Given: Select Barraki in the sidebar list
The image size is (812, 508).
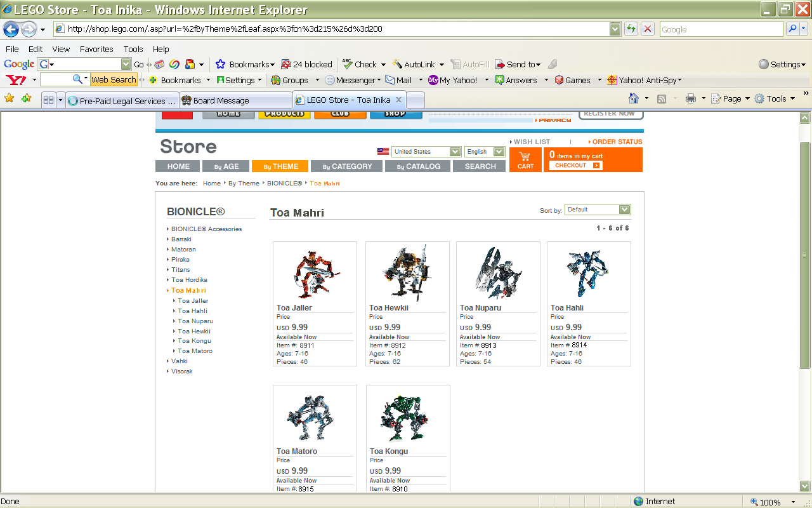Looking at the screenshot, I should pyautogui.click(x=181, y=239).
